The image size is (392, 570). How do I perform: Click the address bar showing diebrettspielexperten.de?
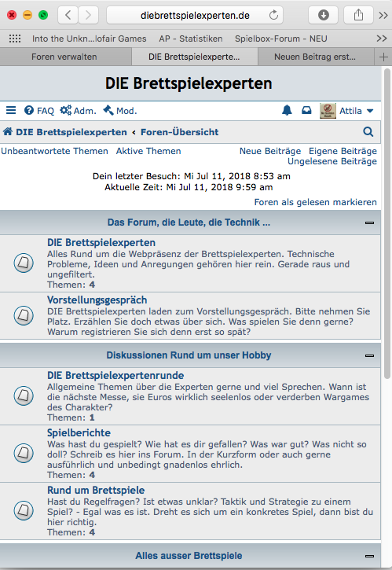coord(195,15)
